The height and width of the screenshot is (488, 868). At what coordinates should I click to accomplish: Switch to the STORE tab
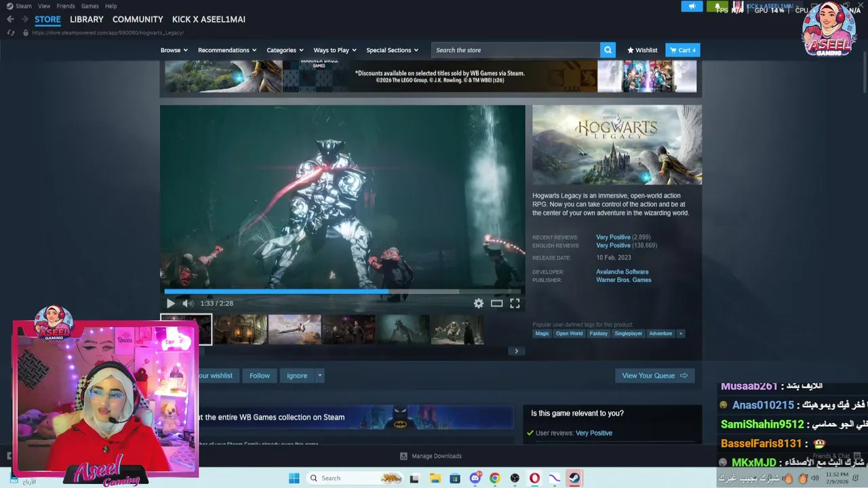[47, 20]
